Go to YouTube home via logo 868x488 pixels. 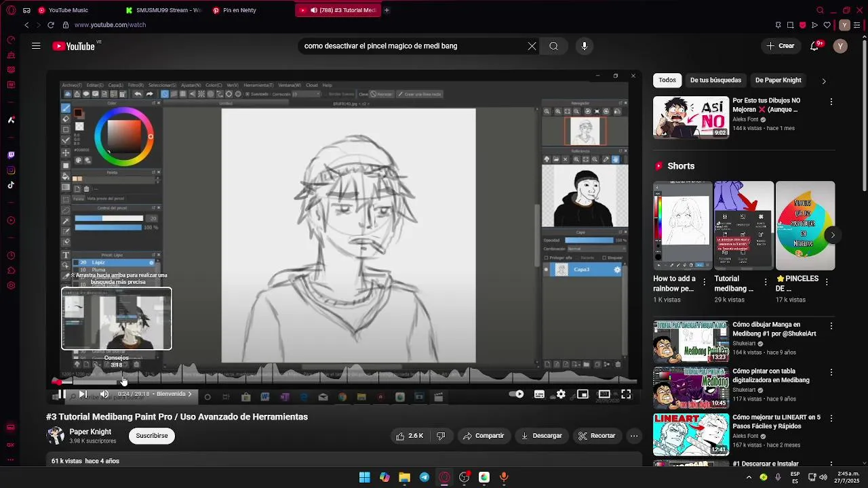click(x=74, y=46)
